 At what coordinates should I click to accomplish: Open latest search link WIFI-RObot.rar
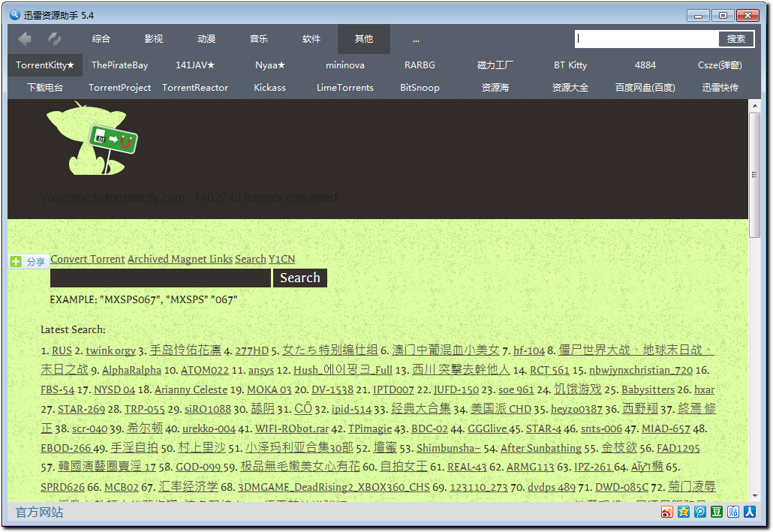(x=292, y=429)
